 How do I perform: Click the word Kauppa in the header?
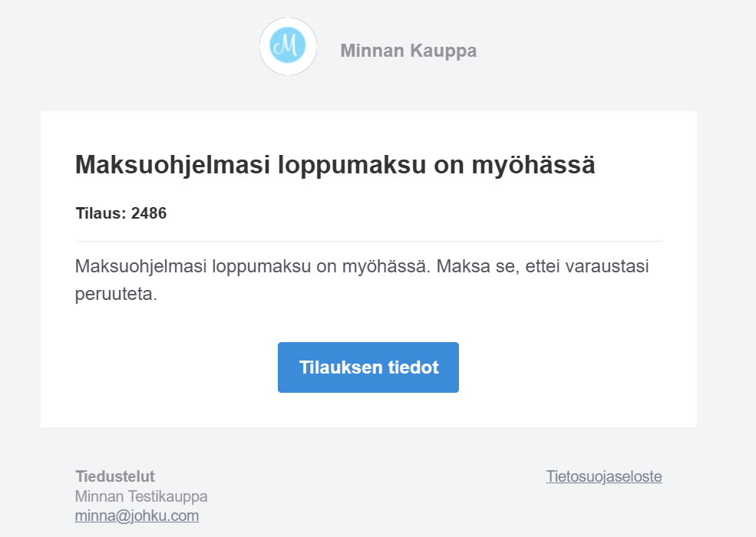click(443, 51)
